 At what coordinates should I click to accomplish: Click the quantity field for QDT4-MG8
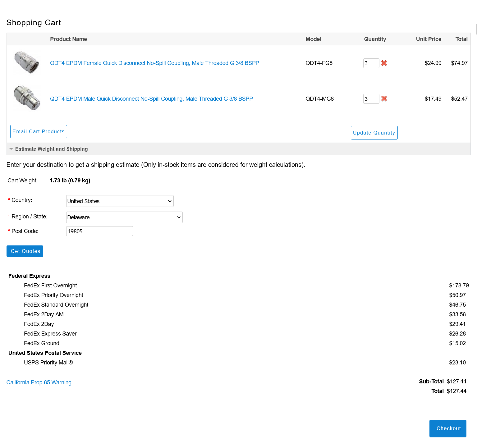tap(371, 99)
